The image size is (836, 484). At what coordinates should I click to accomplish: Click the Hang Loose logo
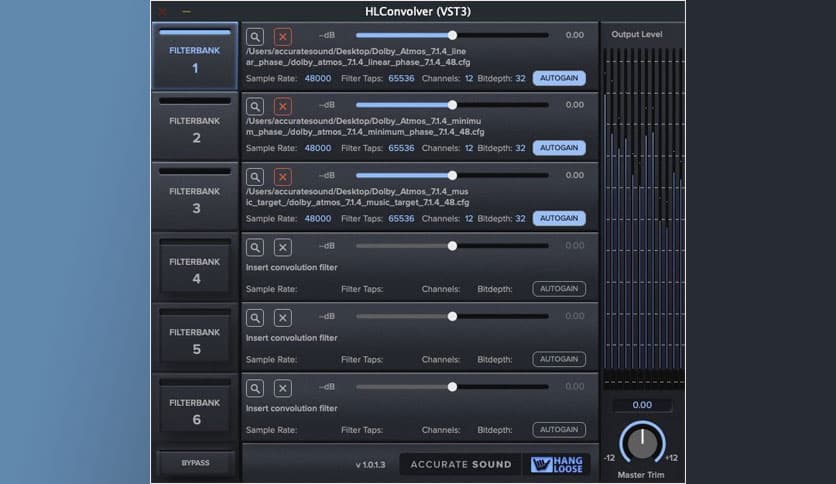pos(557,464)
